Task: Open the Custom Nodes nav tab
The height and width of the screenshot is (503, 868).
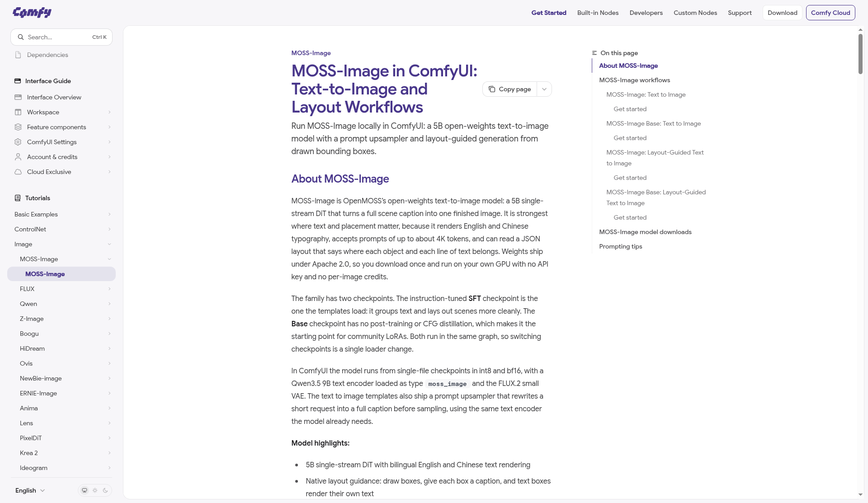Action: click(x=695, y=13)
